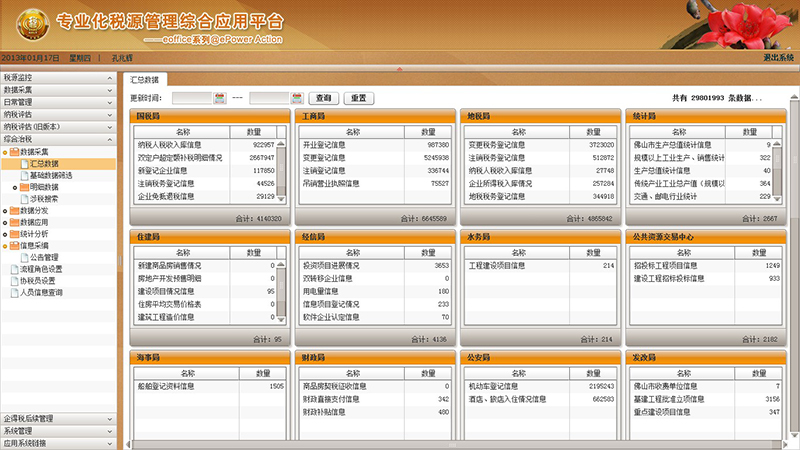Click the document icon beside 人员信息查询

[x=14, y=292]
